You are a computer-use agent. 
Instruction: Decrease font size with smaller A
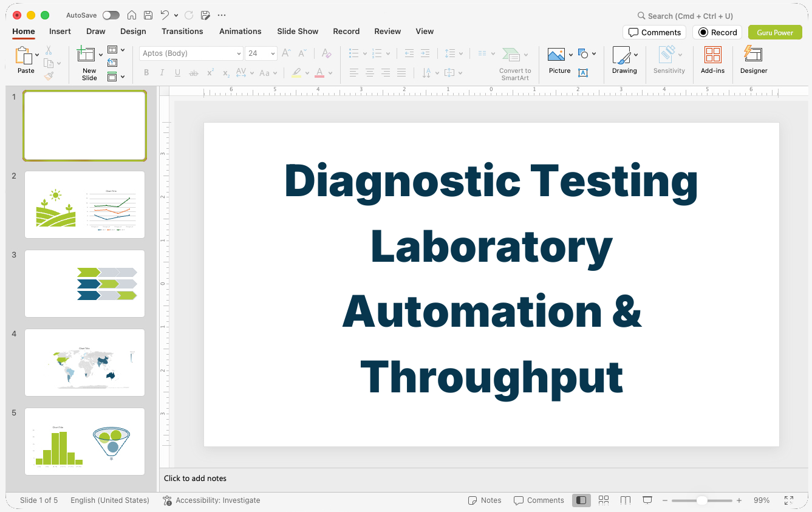coord(302,53)
